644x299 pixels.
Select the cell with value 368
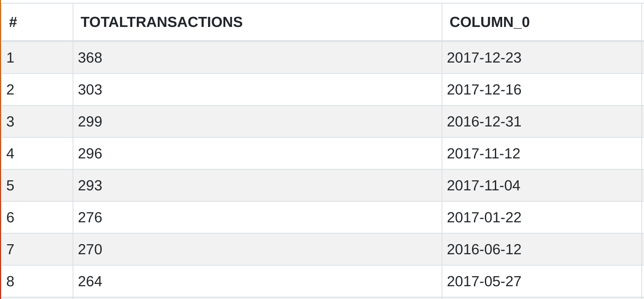tap(90, 58)
